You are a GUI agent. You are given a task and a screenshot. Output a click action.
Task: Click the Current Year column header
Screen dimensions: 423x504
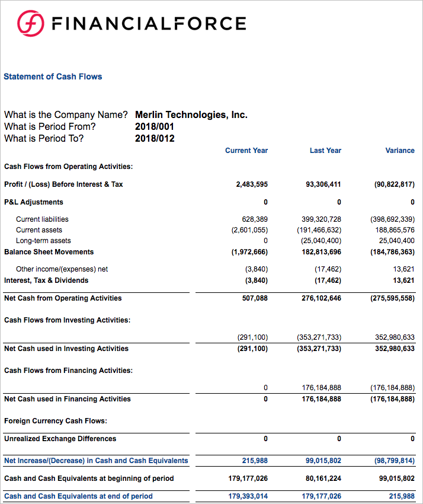point(246,151)
